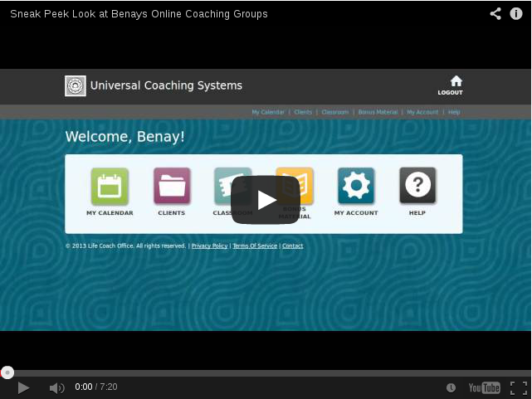532x399 pixels.
Task: Select Help in top navigation
Action: point(454,112)
